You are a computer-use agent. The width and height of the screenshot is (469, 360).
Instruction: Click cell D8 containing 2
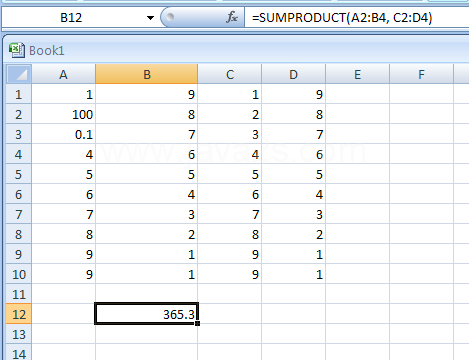click(293, 234)
